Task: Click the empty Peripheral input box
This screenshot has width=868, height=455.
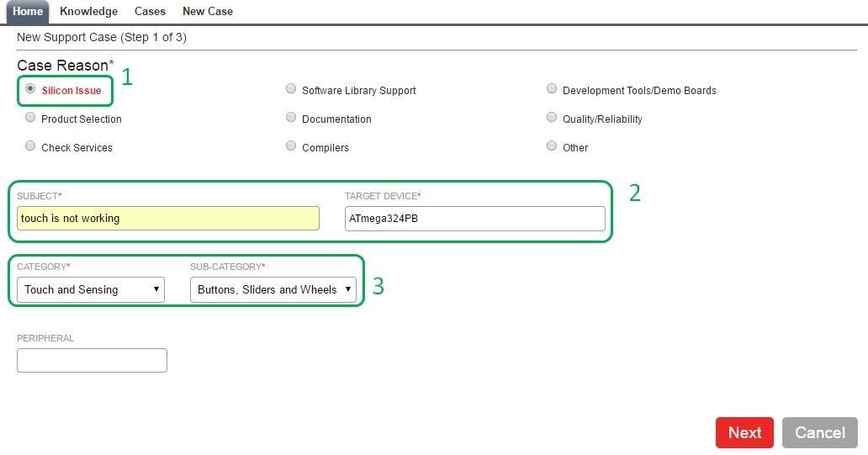Action: point(92,360)
